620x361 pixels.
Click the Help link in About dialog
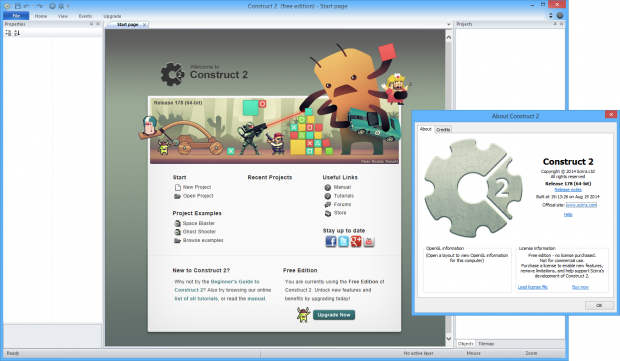[568, 214]
